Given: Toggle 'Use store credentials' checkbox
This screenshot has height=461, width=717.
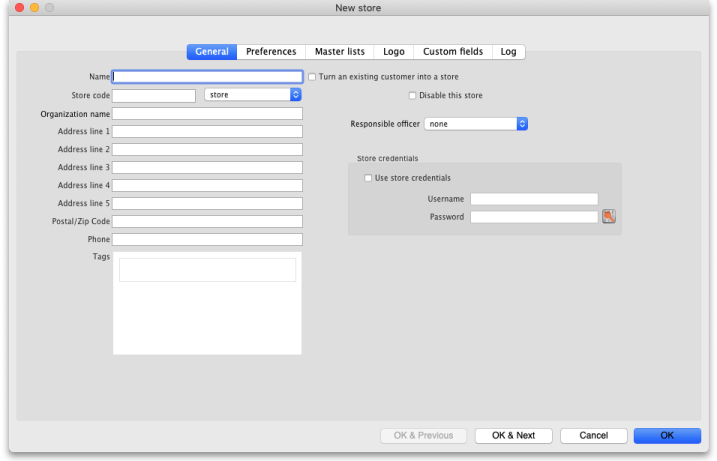Looking at the screenshot, I should [x=368, y=178].
